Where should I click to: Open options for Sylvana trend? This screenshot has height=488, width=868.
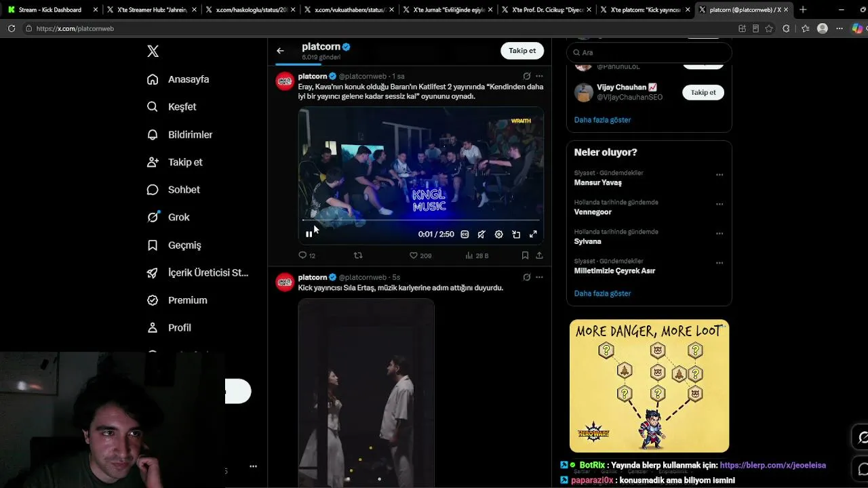coord(719,234)
